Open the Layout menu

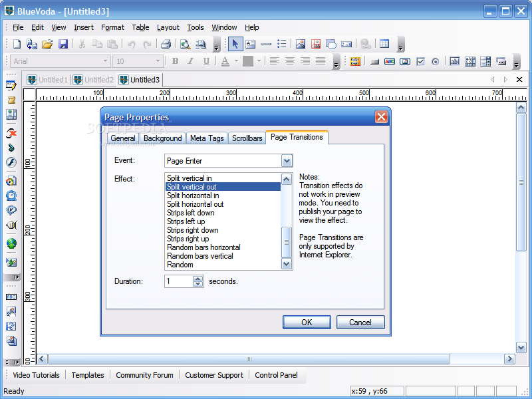pyautogui.click(x=168, y=27)
